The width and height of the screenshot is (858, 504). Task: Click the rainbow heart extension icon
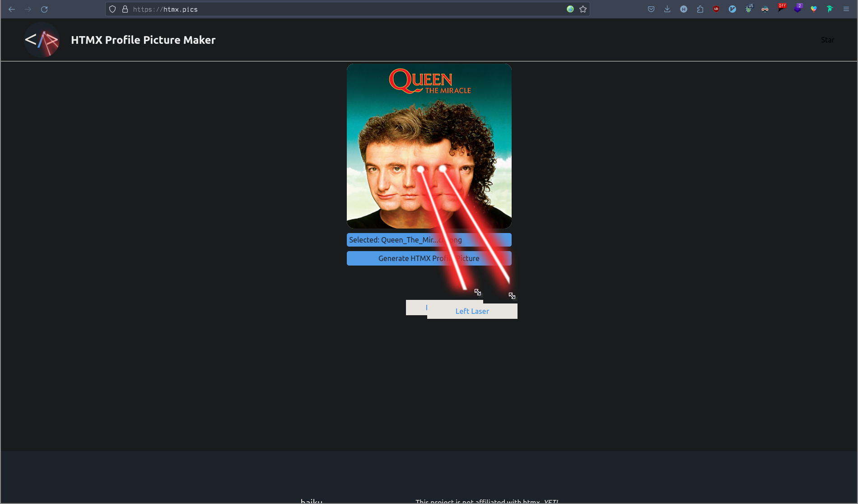point(814,9)
